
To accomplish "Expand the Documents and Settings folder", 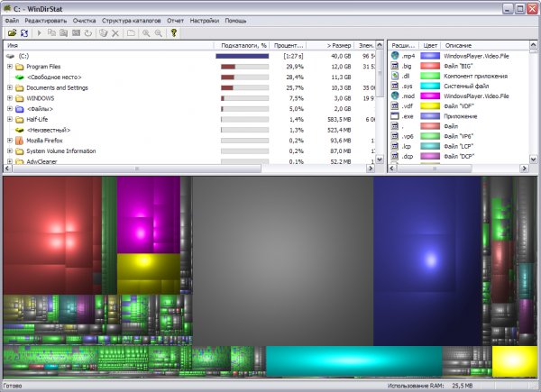I will click(10, 87).
